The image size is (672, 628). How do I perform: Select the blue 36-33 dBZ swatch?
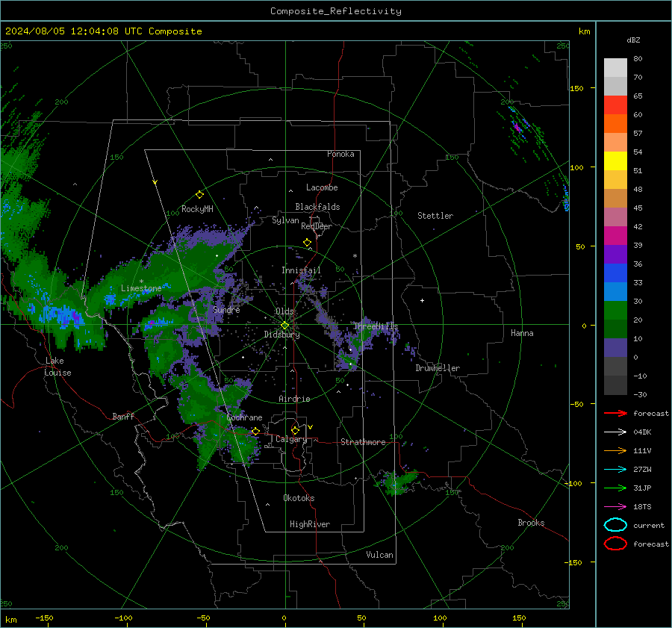pyautogui.click(x=615, y=273)
